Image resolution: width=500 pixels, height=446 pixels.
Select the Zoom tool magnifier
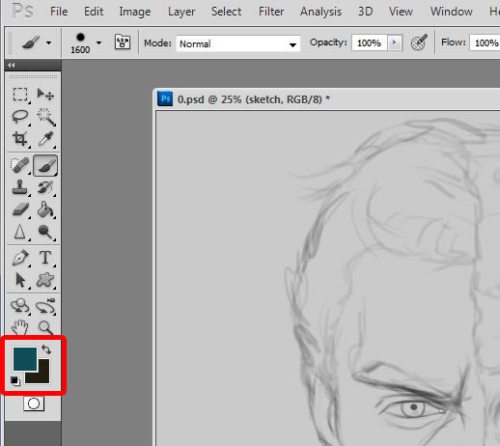coord(46,327)
